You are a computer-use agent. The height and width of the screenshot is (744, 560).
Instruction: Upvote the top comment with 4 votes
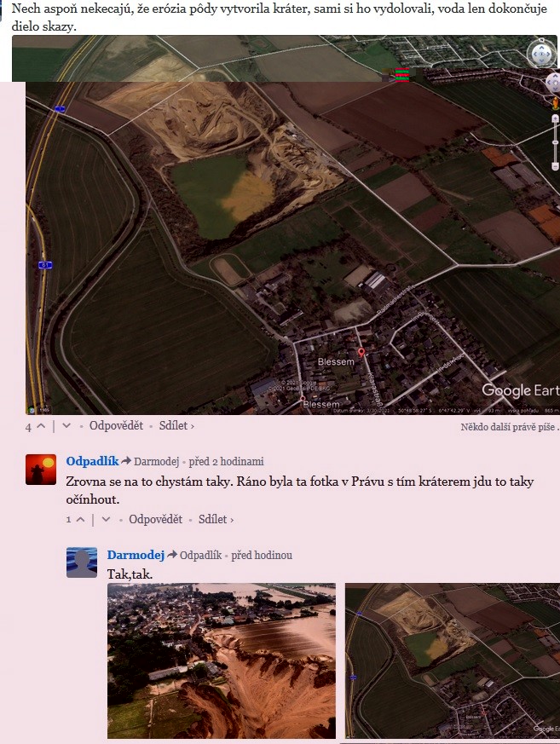point(41,426)
